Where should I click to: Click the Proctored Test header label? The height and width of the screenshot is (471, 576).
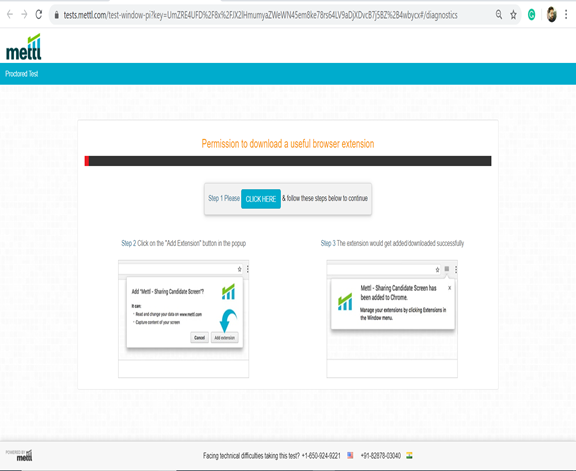point(22,74)
